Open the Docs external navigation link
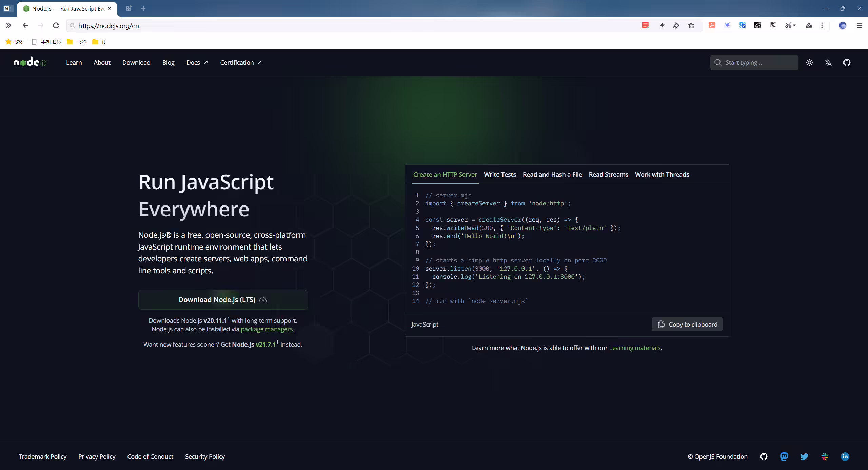 click(197, 62)
